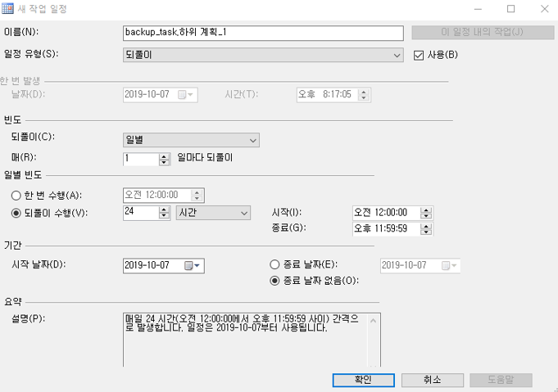Click the 이름(N) schedule name field
This screenshot has height=392, width=558.
[263, 33]
